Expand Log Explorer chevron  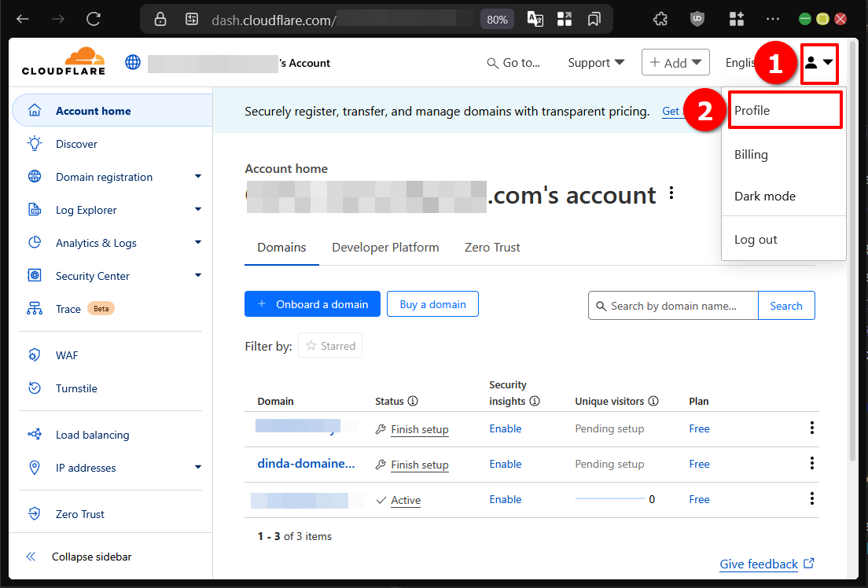[197, 209]
